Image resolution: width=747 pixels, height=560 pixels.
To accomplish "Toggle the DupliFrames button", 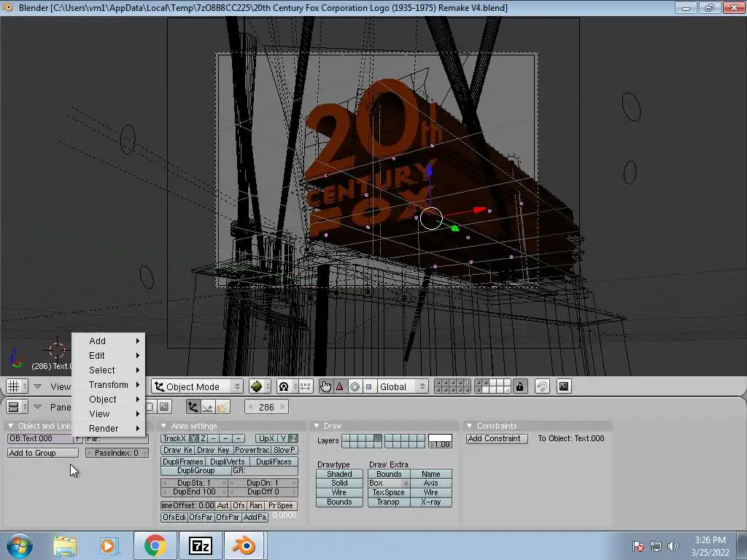I will (x=183, y=462).
